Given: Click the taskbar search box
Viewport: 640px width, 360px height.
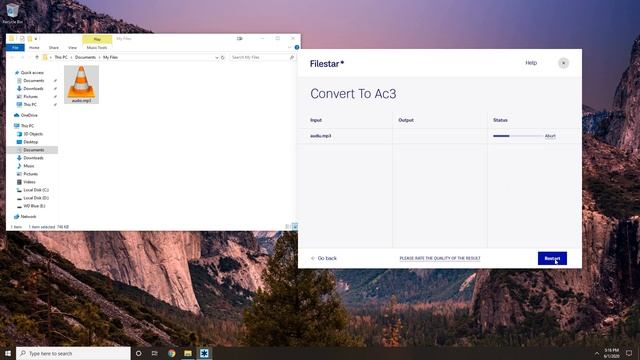Looking at the screenshot, I should point(73,353).
